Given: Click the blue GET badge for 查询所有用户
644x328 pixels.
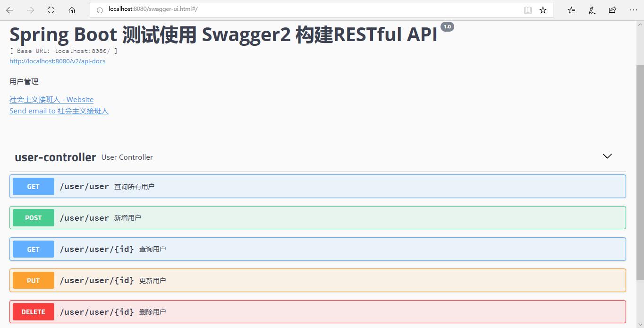Looking at the screenshot, I should tap(34, 187).
